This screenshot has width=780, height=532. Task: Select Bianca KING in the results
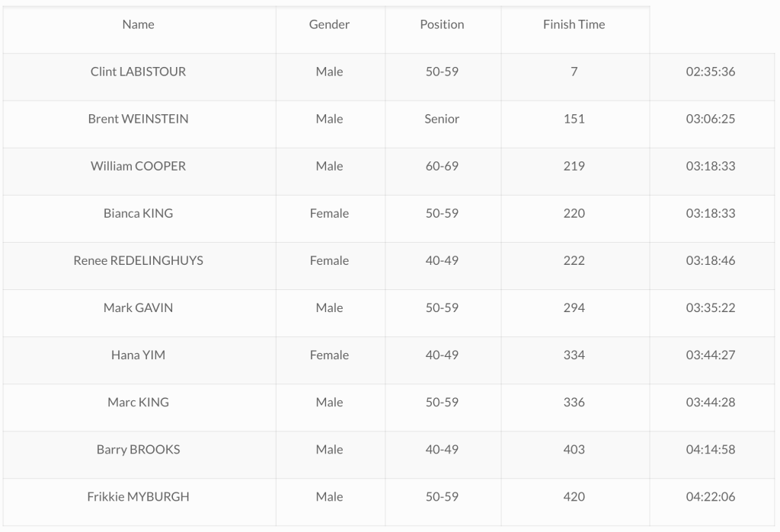(x=138, y=213)
